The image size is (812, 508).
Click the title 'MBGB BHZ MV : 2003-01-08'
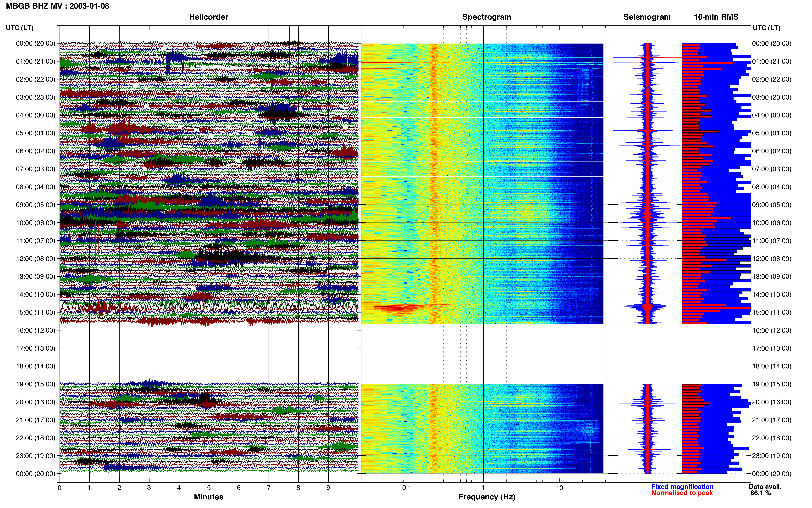[x=57, y=6]
